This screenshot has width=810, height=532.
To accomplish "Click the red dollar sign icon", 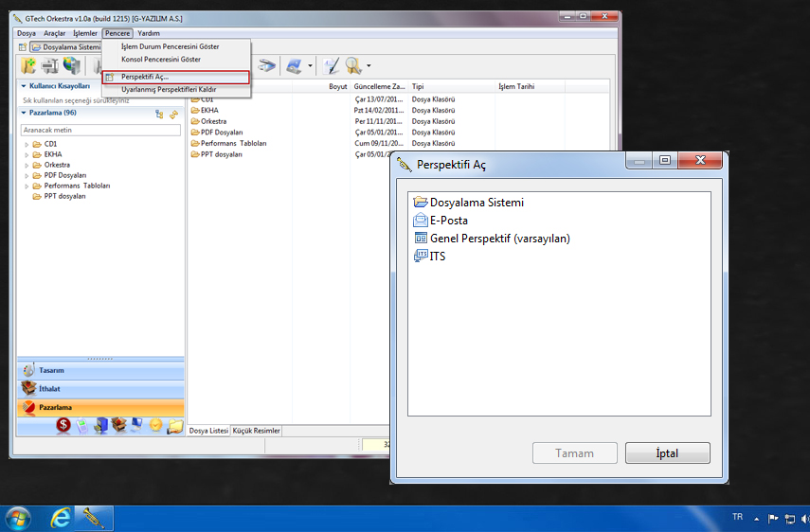I will (x=63, y=425).
